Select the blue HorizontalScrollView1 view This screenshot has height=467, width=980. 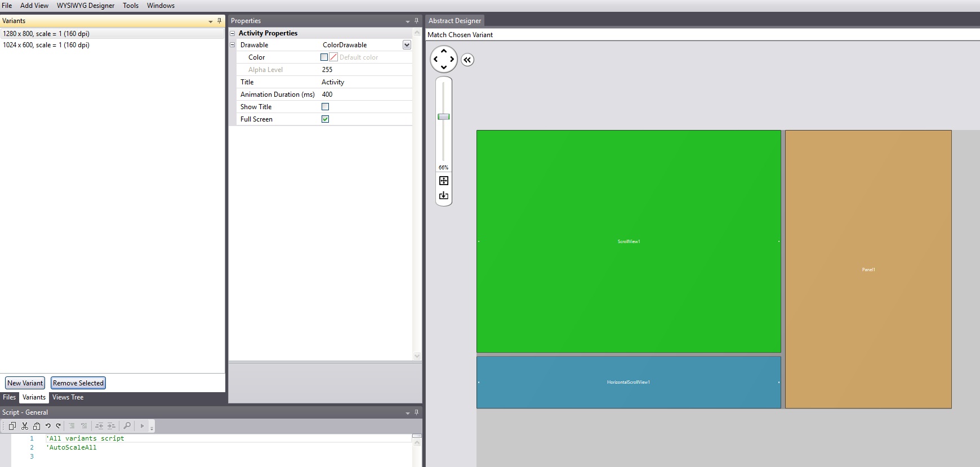629,382
